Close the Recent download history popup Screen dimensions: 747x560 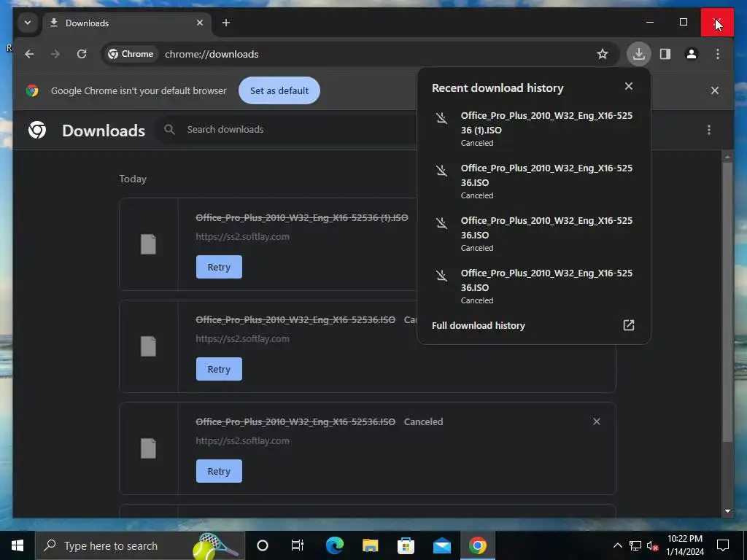(x=629, y=86)
